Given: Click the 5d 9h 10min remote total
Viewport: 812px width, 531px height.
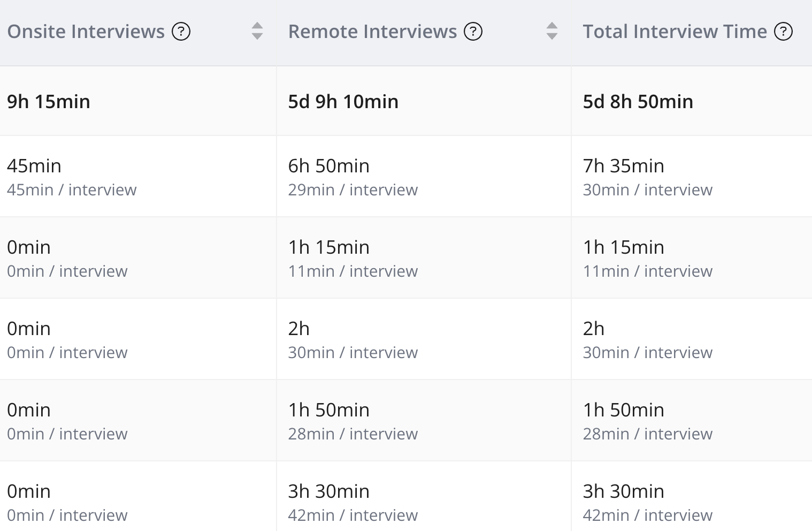Looking at the screenshot, I should (x=343, y=101).
